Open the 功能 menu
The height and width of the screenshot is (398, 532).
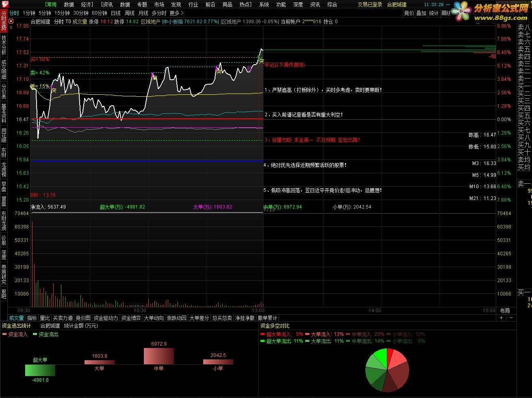tap(281, 4)
